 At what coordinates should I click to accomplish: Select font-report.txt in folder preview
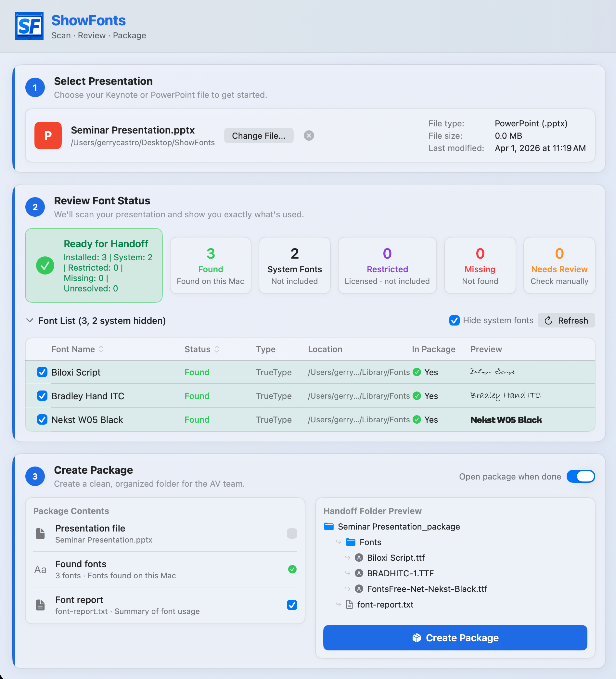(x=385, y=605)
